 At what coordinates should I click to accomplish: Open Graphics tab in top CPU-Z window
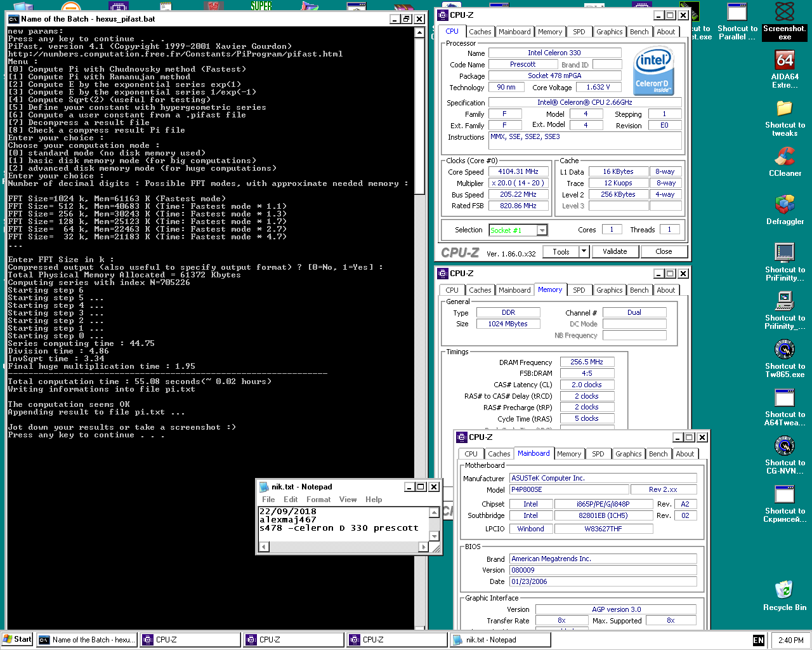click(610, 32)
